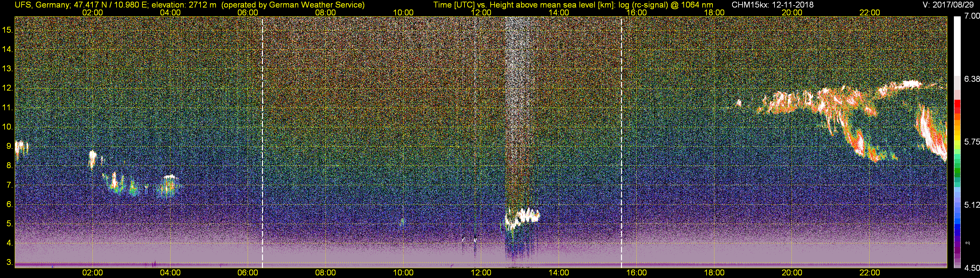Viewport: 980px width, 278px height.
Task: Click the '4.' height axis label
Action: (9, 243)
